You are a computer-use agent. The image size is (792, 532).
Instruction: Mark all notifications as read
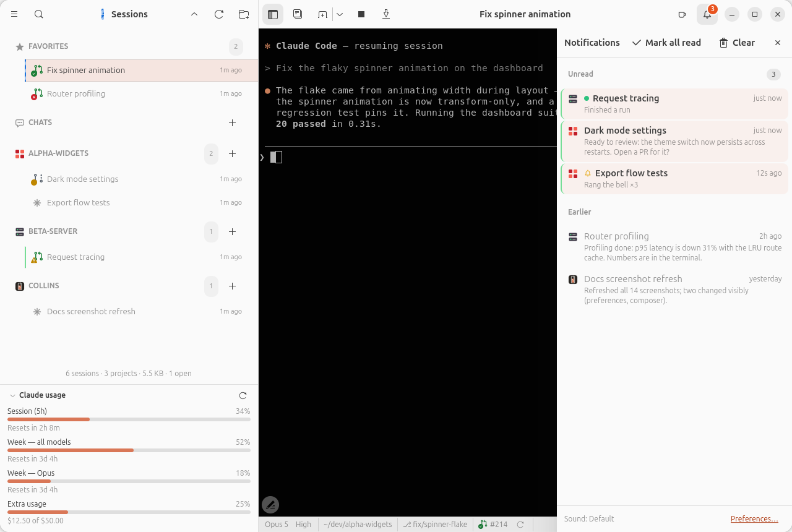click(x=666, y=43)
